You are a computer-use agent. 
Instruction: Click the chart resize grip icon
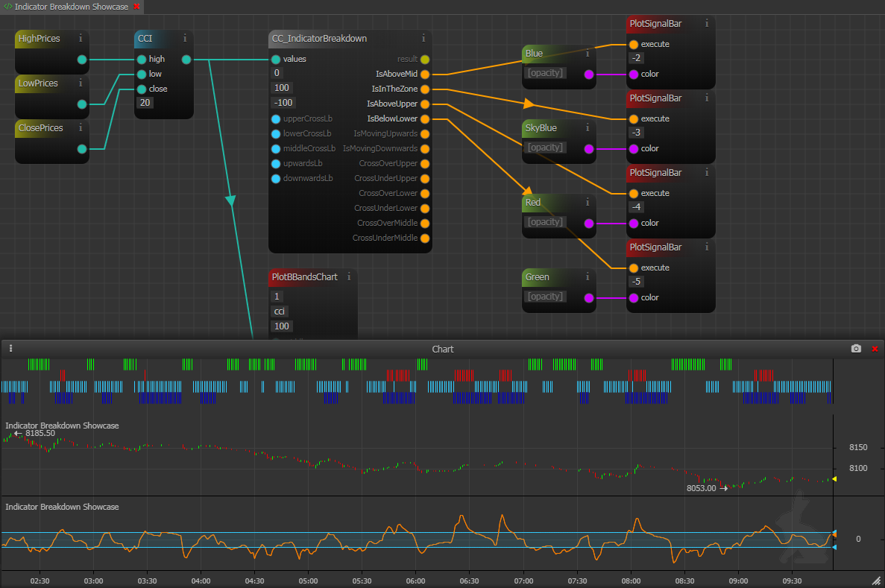[876, 580]
